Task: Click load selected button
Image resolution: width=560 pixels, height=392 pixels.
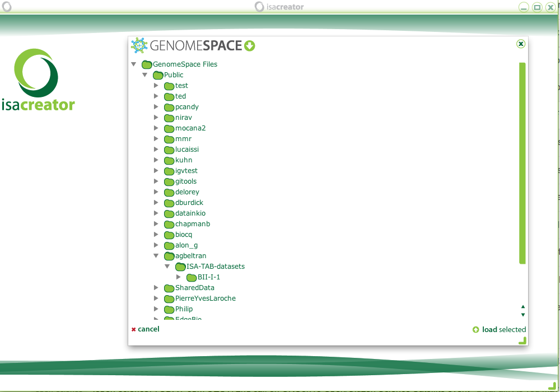Action: (500, 329)
